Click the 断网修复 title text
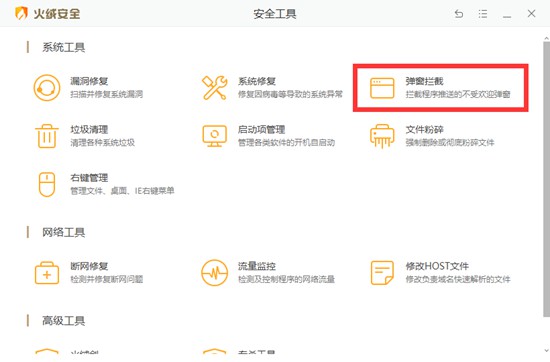Image resolution: width=550 pixels, height=362 pixels. pyautogui.click(x=89, y=267)
